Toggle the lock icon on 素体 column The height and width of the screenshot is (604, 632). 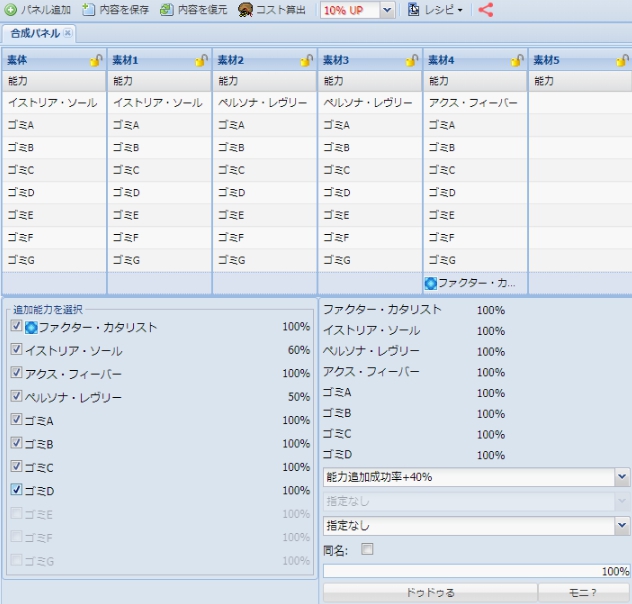tap(96, 61)
